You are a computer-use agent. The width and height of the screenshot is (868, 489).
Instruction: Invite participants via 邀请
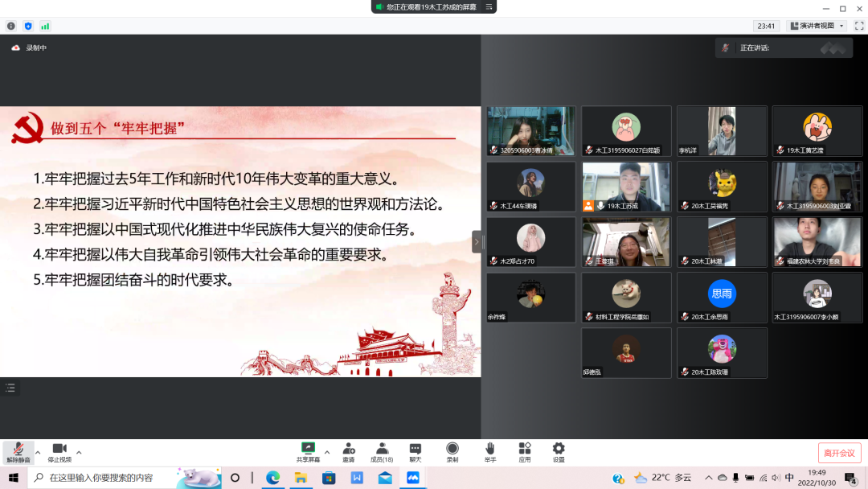(x=348, y=451)
